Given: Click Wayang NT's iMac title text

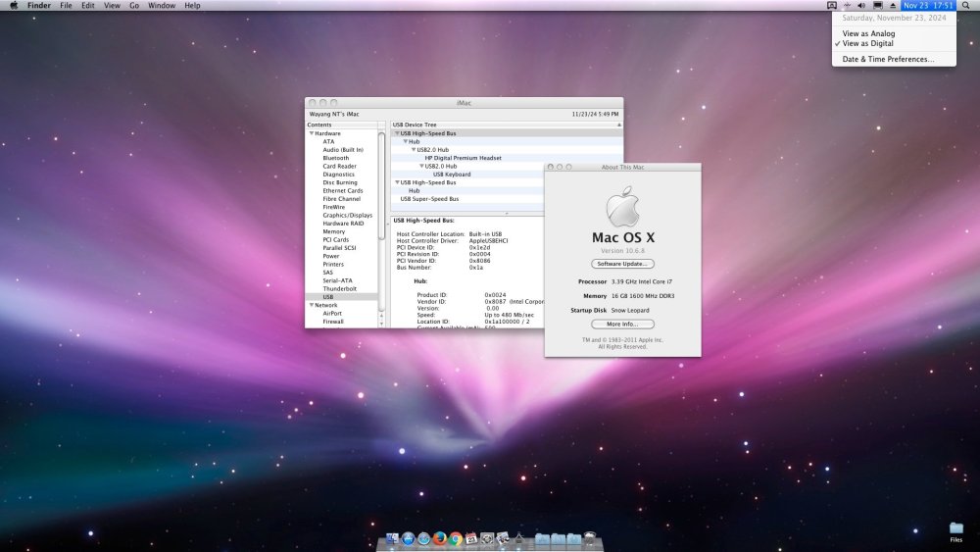Looking at the screenshot, I should pos(334,114).
